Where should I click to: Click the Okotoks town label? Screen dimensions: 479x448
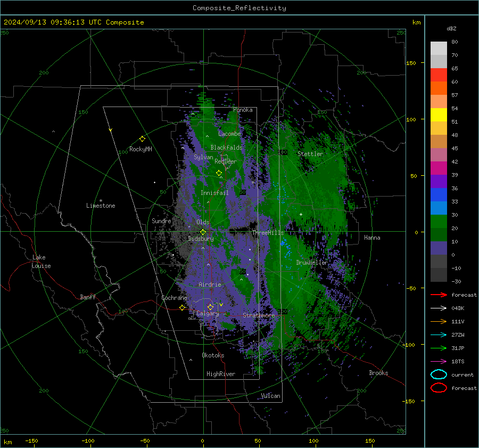213,355
